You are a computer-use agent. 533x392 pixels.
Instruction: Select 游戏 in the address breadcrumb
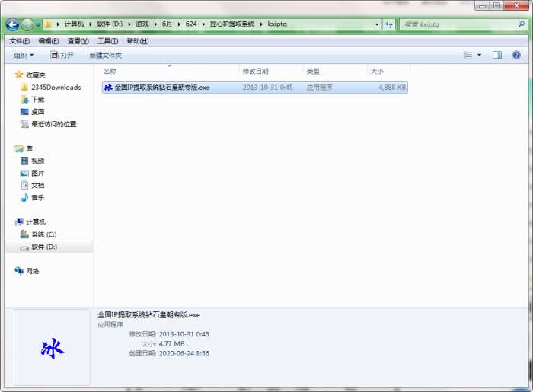coord(142,24)
